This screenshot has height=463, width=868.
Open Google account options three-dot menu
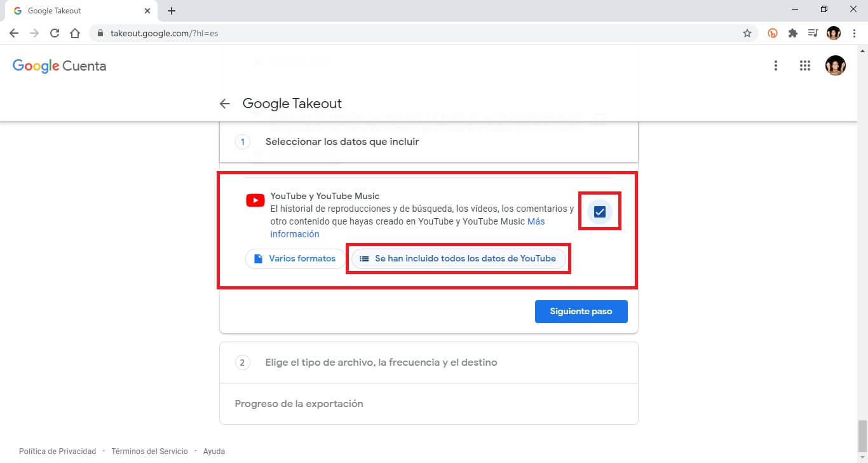[x=775, y=66]
